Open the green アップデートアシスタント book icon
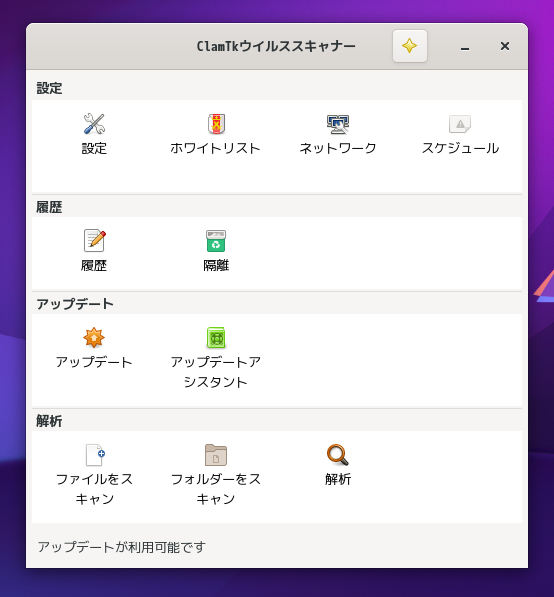The height and width of the screenshot is (597, 554). (x=216, y=338)
